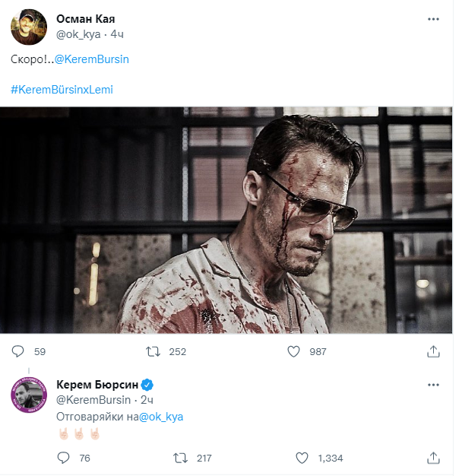Enlarge the tweet's attached photo
462x476 pixels.
(226, 220)
